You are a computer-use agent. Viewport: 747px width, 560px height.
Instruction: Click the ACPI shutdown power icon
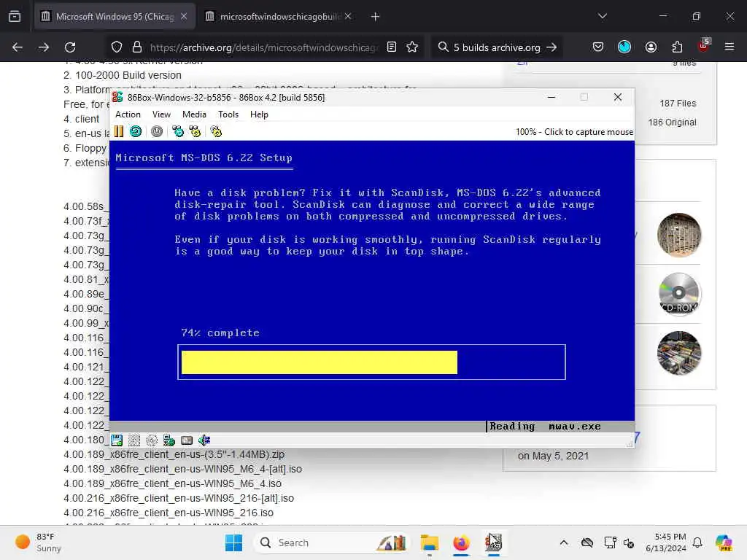click(157, 131)
